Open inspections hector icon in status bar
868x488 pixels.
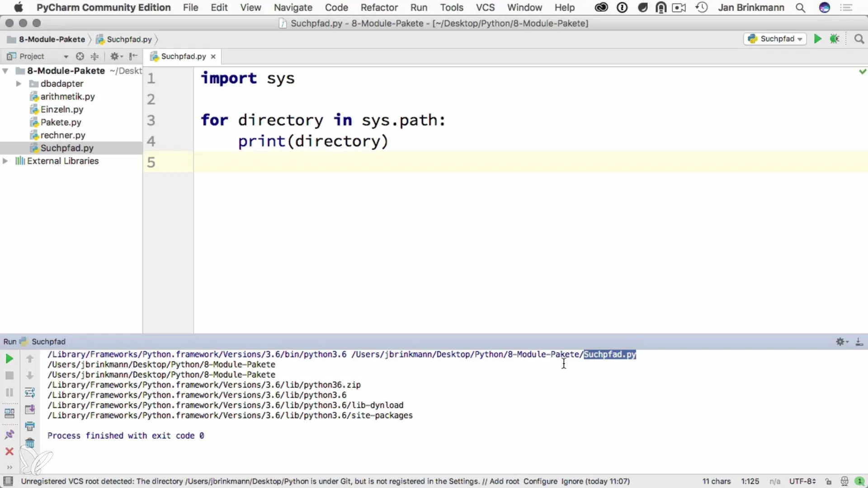pyautogui.click(x=844, y=482)
